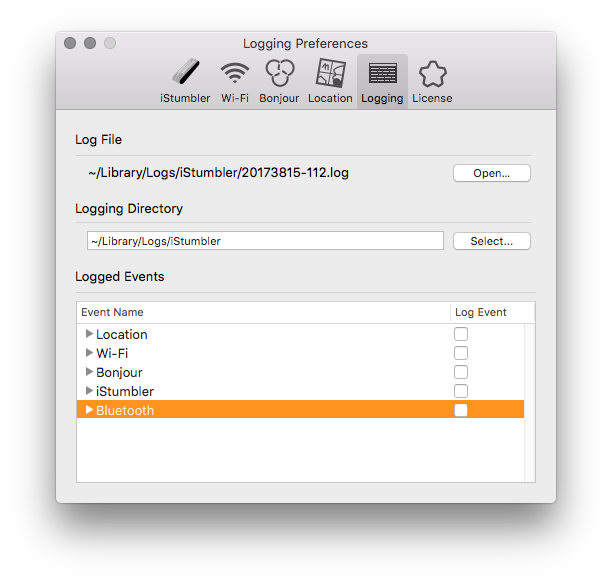The image size is (612, 583).
Task: Click Select… to choose logging directory
Action: [491, 241]
